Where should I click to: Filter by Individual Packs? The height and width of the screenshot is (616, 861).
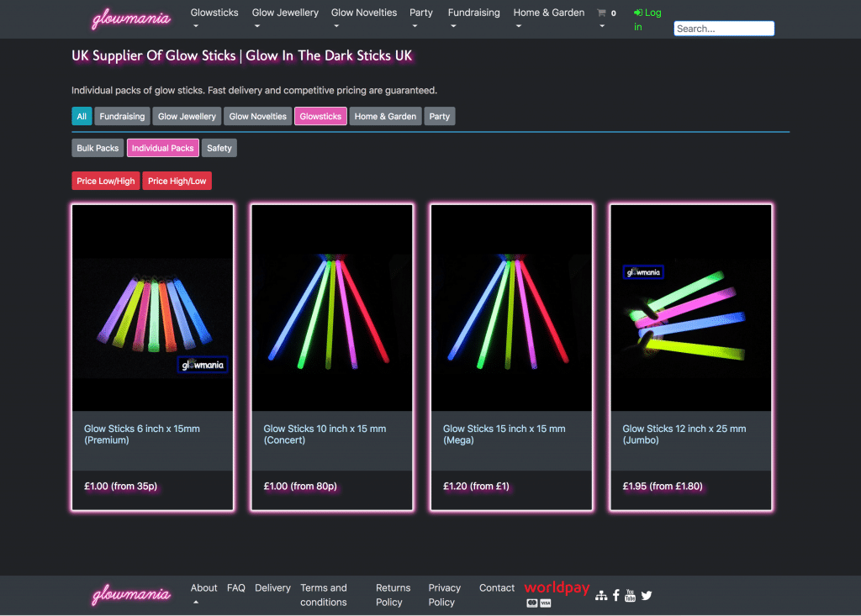tap(162, 148)
